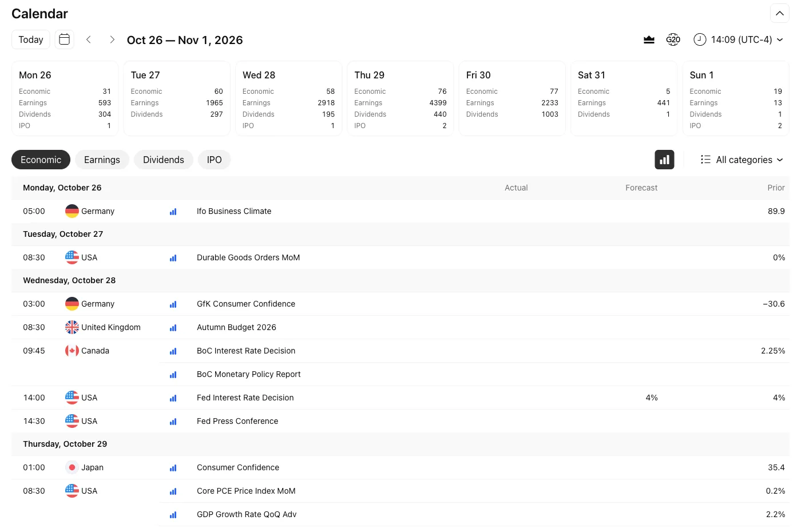The width and height of the screenshot is (801, 532).
Task: Switch to the Earnings tab
Action: pos(102,160)
